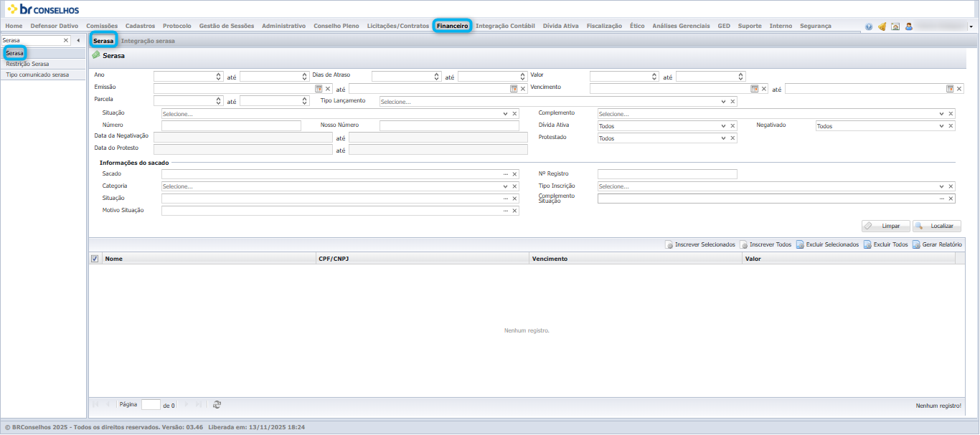The width and height of the screenshot is (980, 435).
Task: Select Tipo comunicado serasa in the sidebar
Action: 43,75
